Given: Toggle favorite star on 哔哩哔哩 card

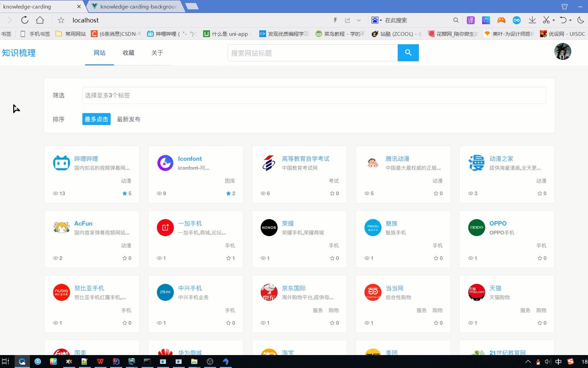Looking at the screenshot, I should pos(125,193).
